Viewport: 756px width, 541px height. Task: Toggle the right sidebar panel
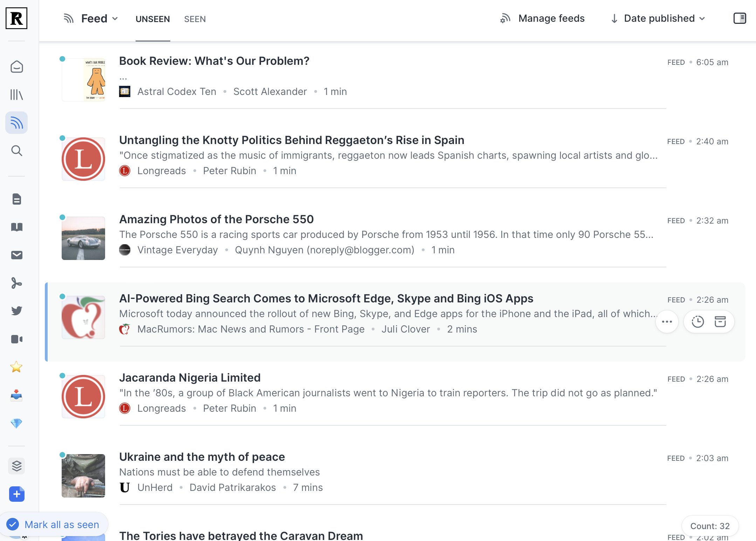pos(740,18)
